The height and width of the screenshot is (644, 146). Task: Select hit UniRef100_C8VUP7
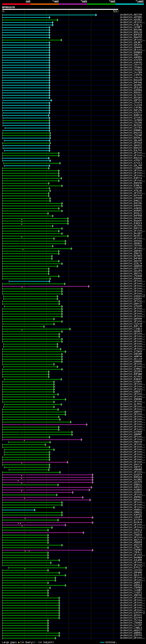(131, 517)
